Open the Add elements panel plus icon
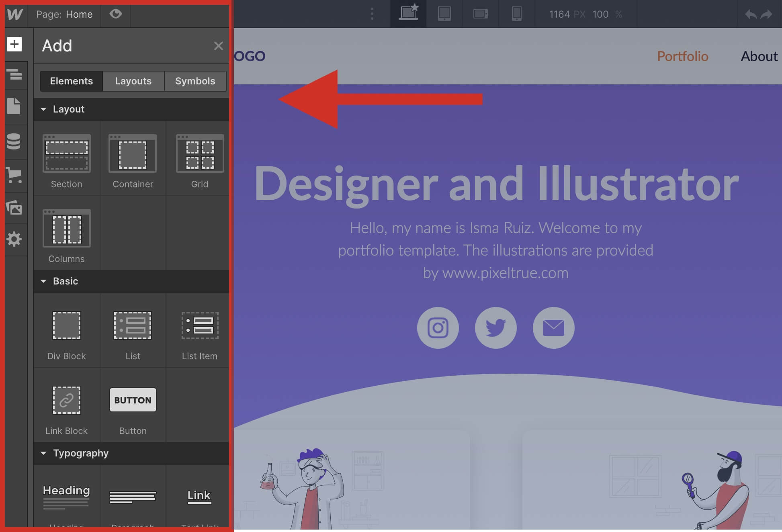Screen dimensions: 782x532 coord(14,44)
